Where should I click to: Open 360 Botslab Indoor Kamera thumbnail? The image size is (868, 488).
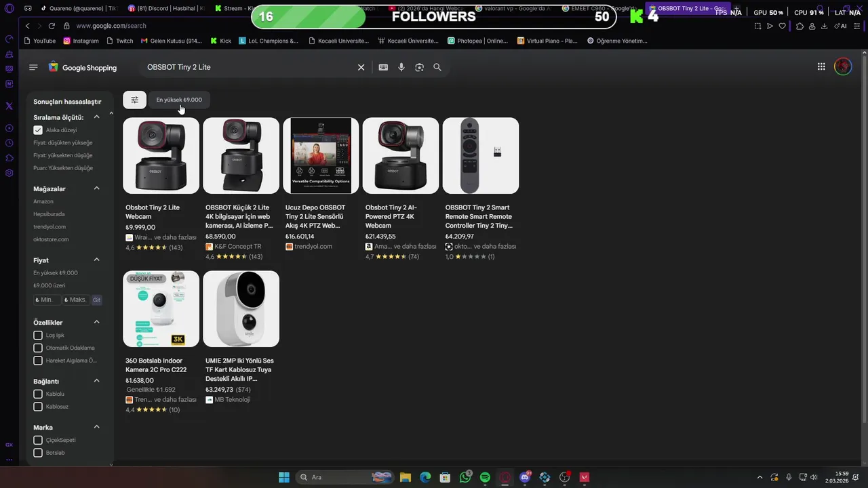click(161, 309)
